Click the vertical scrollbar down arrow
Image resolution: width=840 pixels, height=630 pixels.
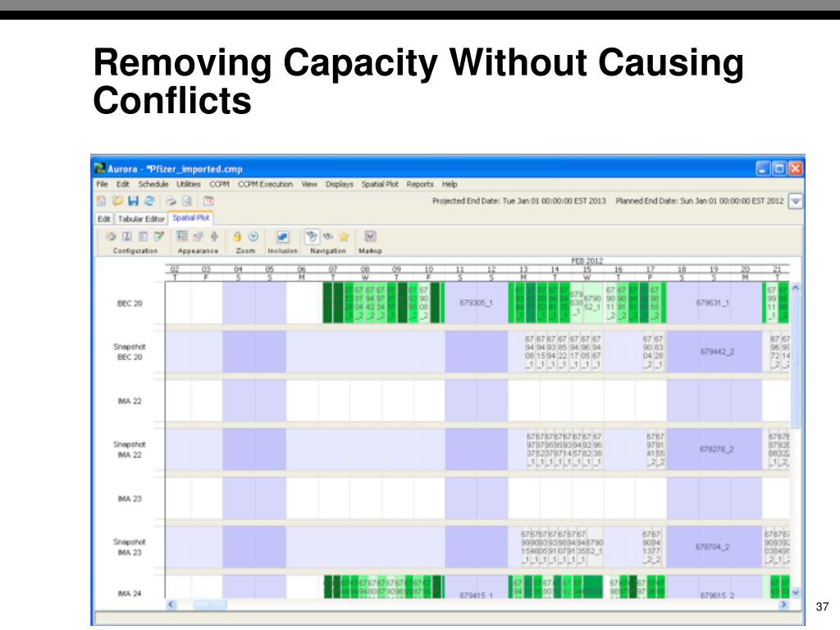796,592
